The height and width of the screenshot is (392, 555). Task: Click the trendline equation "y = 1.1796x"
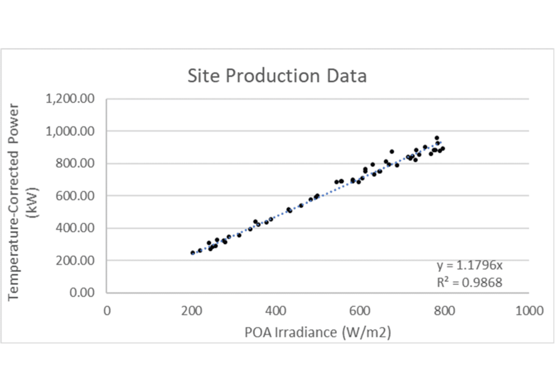pyautogui.click(x=469, y=265)
